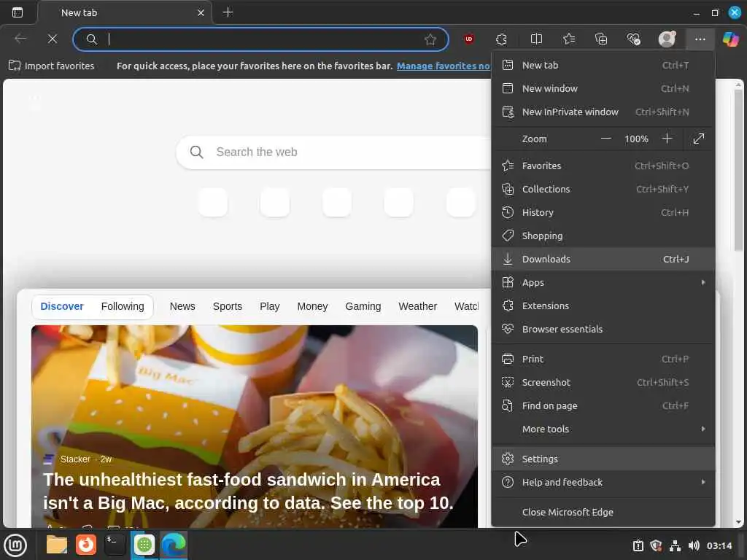Image resolution: width=747 pixels, height=560 pixels.
Task: Switch to the Following feed tab
Action: click(x=123, y=306)
